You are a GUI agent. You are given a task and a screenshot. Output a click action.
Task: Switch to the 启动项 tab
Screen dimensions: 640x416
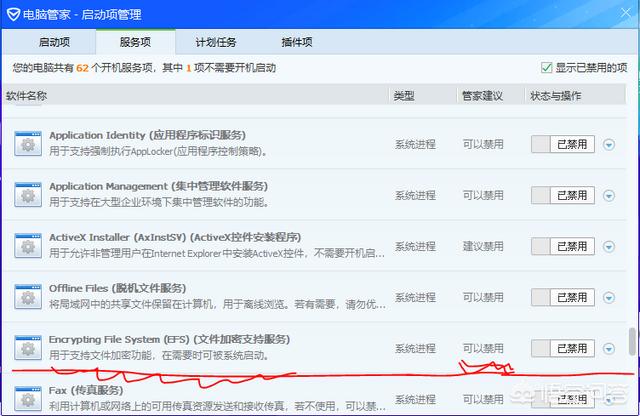pyautogui.click(x=55, y=42)
